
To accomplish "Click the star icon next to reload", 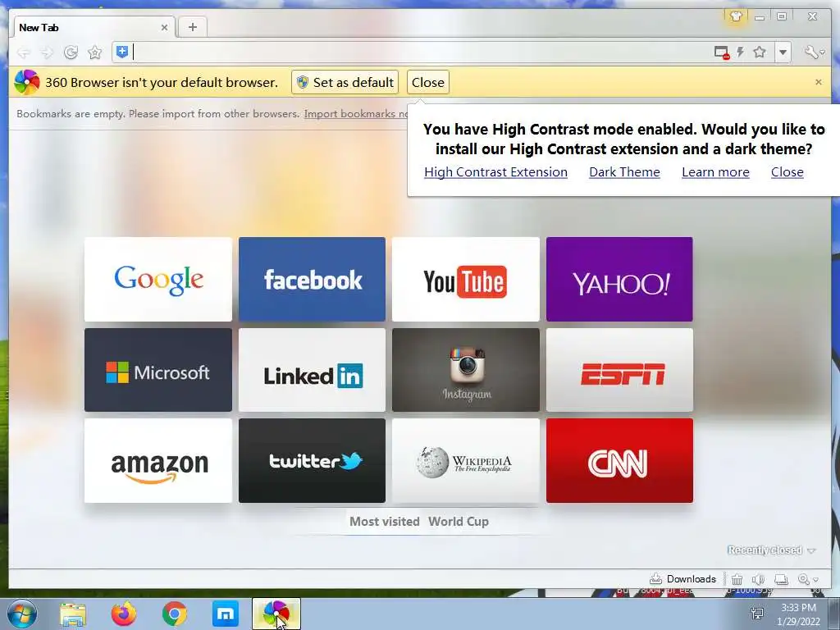I will pos(95,52).
